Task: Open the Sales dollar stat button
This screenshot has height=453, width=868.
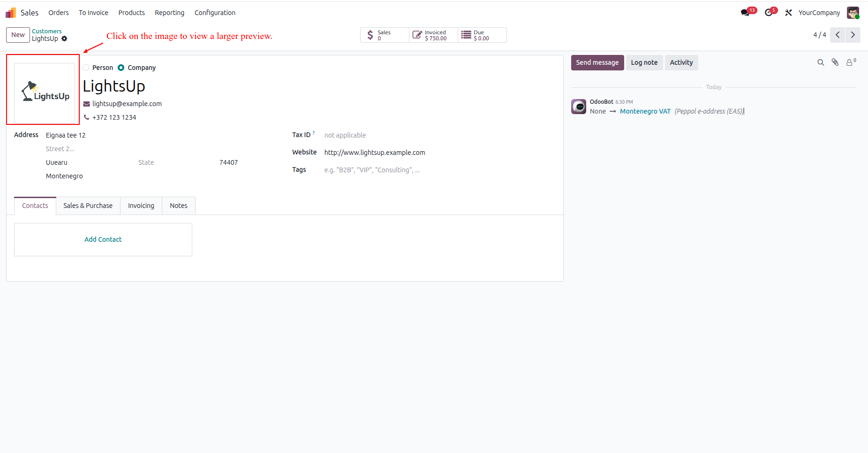Action: pyautogui.click(x=385, y=35)
